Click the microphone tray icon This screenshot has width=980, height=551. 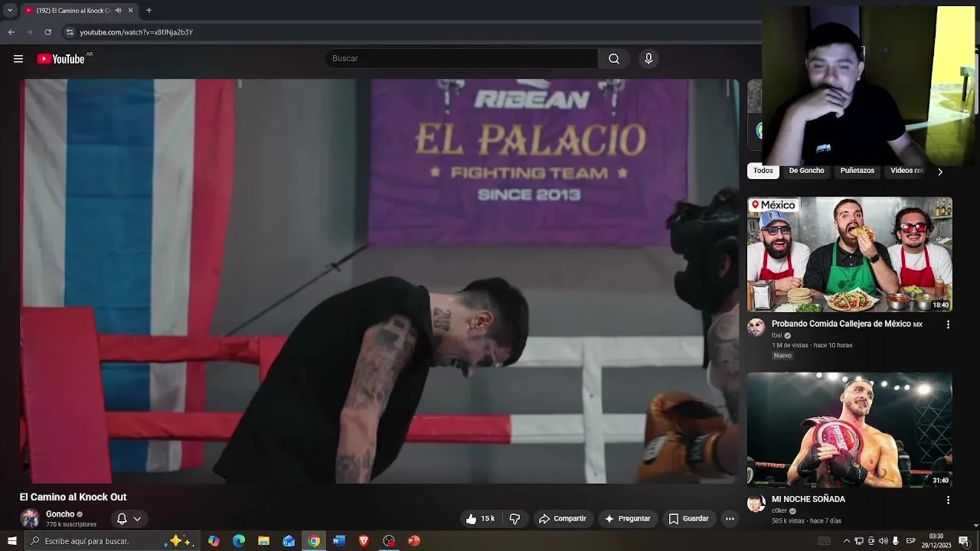[x=895, y=541]
